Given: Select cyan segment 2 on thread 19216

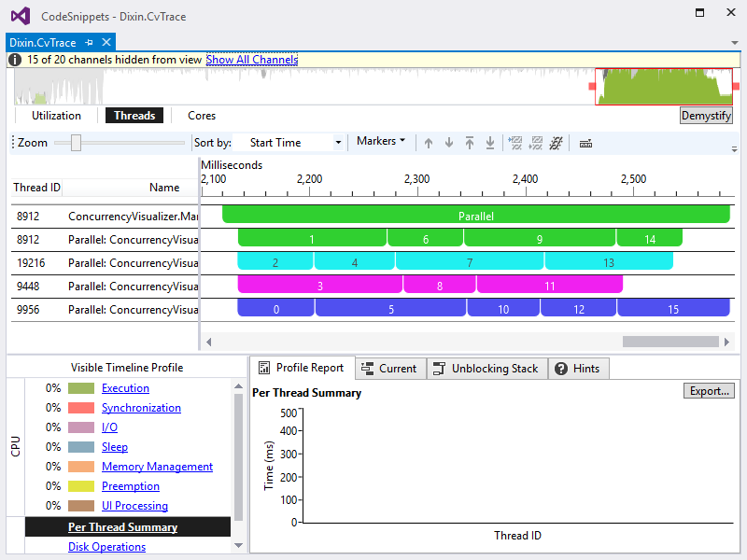Looking at the screenshot, I should tap(275, 261).
